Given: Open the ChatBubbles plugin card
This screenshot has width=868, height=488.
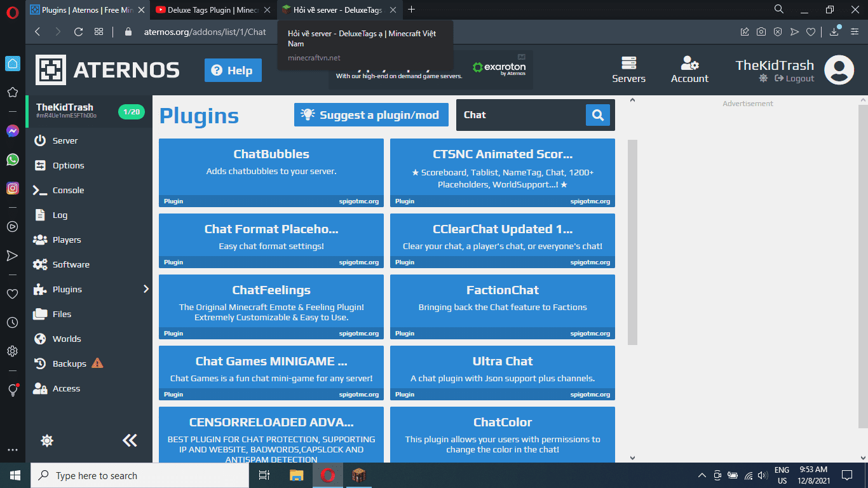Looking at the screenshot, I should click(x=271, y=173).
